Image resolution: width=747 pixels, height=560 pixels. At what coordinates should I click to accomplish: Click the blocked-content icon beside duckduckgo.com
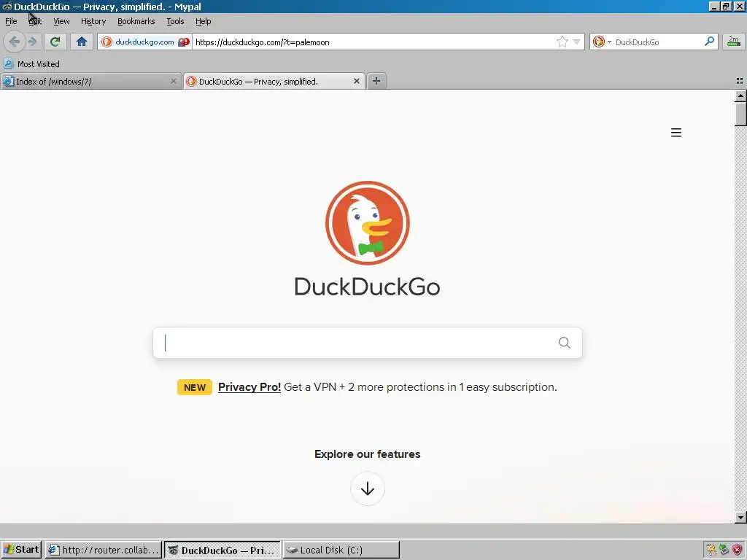click(x=184, y=42)
